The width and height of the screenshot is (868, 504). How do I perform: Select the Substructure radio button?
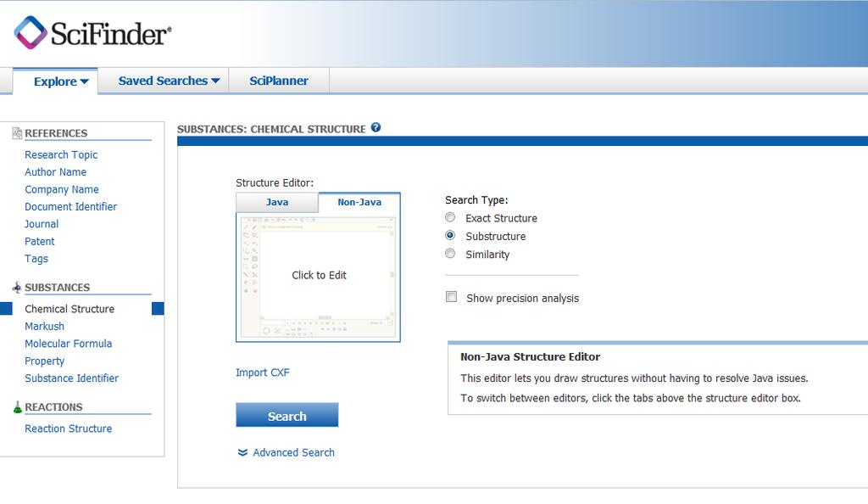tap(450, 235)
